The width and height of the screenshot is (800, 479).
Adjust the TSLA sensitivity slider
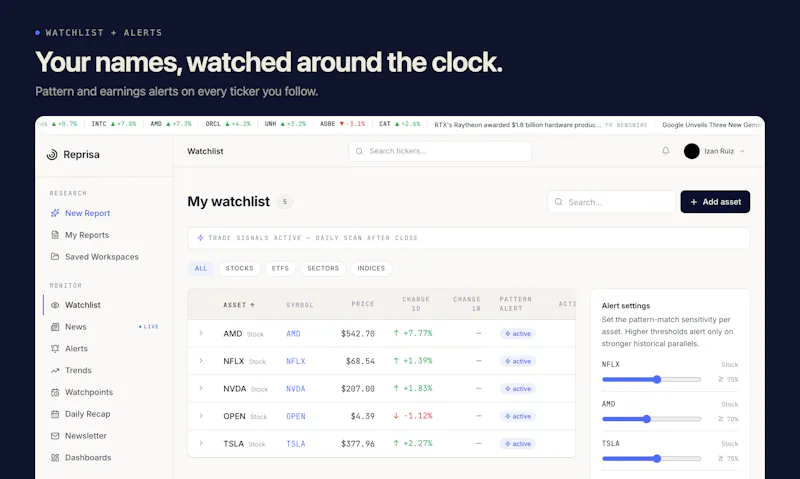pos(652,459)
